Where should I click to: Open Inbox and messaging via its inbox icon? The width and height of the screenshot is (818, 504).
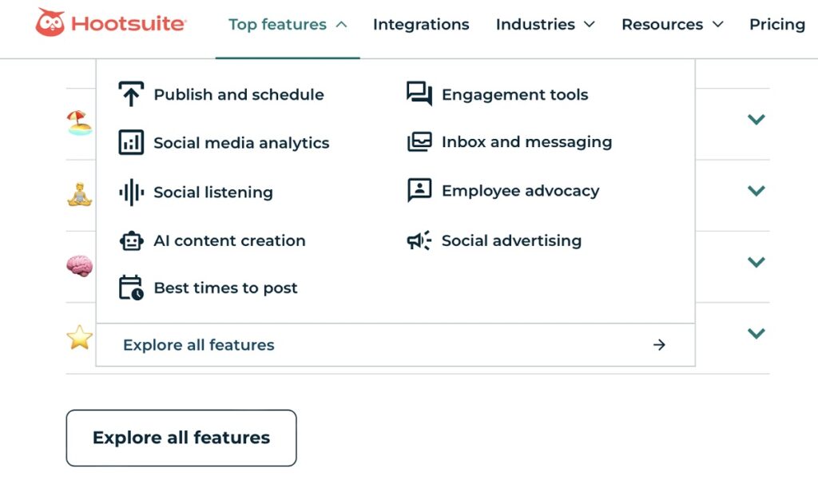coord(419,142)
